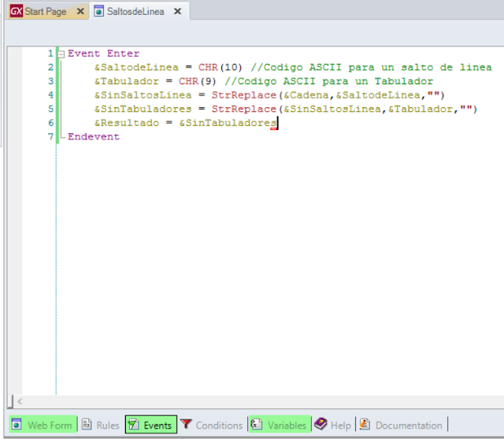Click the Events checkmark icon
The image size is (504, 439).
[133, 425]
